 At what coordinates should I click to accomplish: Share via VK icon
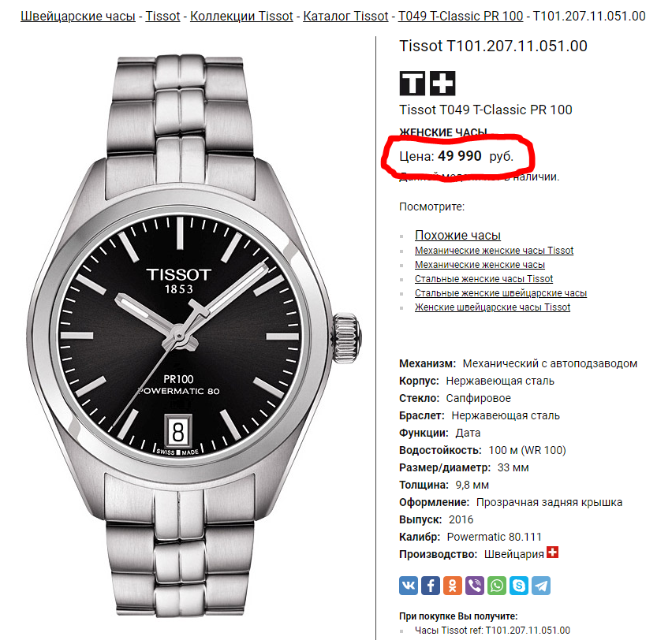[409, 586]
